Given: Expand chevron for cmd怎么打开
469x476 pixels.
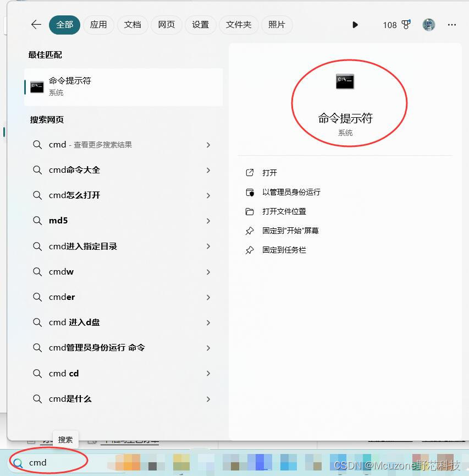Looking at the screenshot, I should click(x=208, y=195).
